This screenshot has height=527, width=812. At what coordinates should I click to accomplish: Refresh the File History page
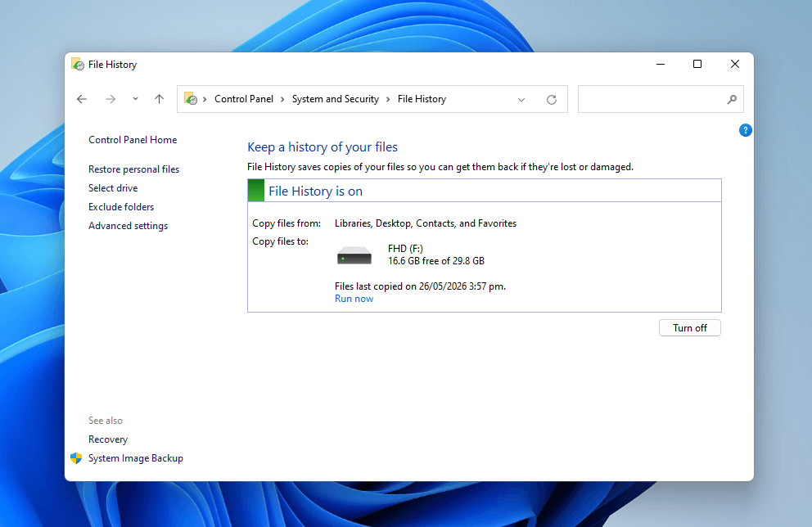coord(552,99)
